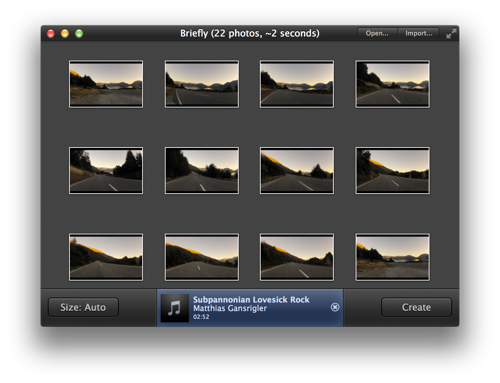Select first thumbnail in the bottom row
500x383 pixels.
pos(106,257)
